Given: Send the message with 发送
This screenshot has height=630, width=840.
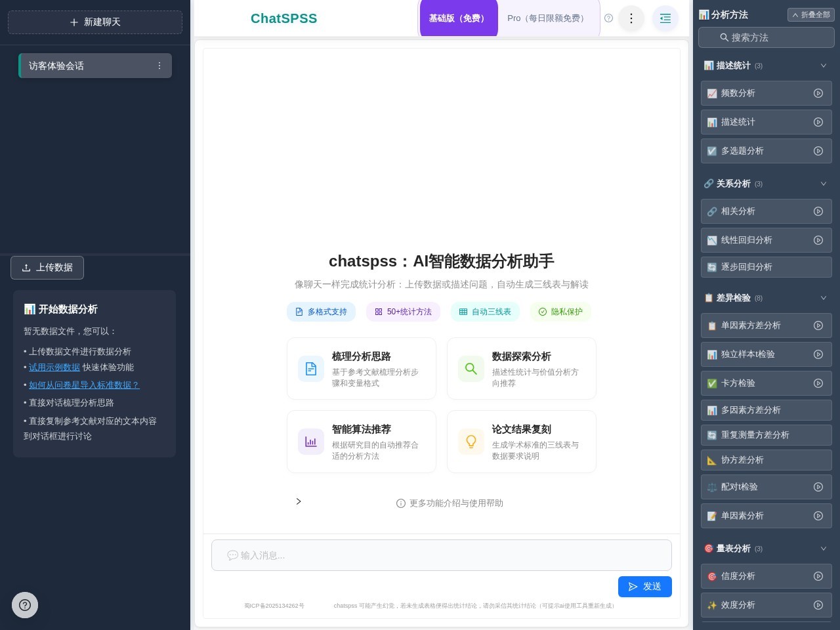Looking at the screenshot, I should pyautogui.click(x=645, y=587).
